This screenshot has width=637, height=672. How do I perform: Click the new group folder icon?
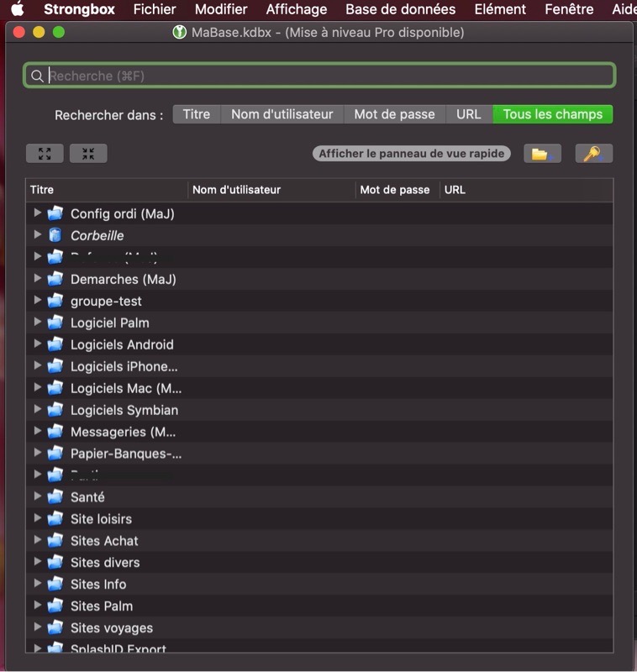tap(542, 154)
